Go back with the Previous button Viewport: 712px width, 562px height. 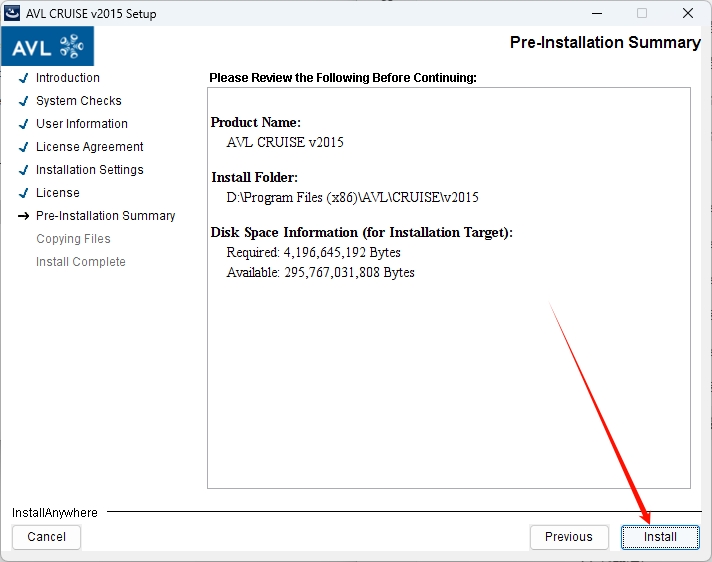click(x=568, y=537)
